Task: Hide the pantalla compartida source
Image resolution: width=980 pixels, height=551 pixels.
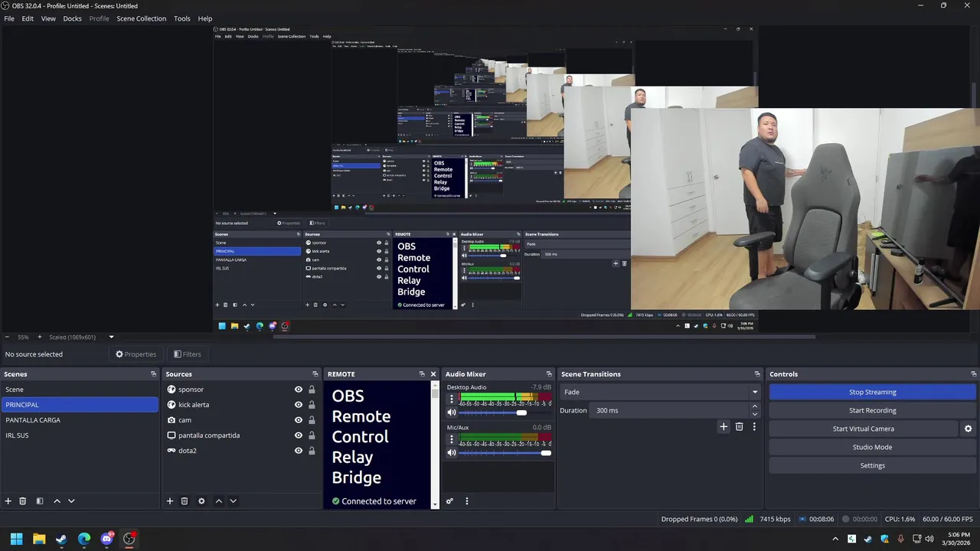Action: pyautogui.click(x=299, y=435)
